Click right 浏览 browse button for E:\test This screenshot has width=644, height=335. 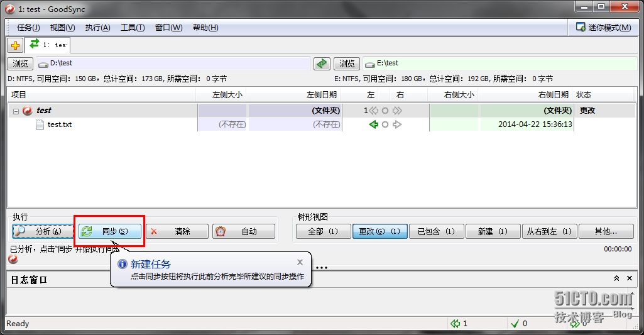pos(347,63)
